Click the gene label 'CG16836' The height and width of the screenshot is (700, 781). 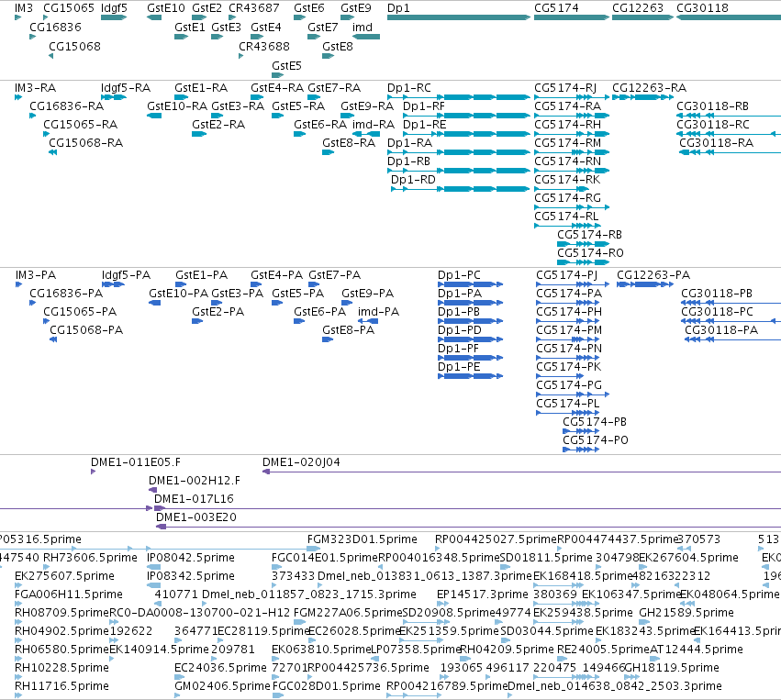[x=55, y=28]
